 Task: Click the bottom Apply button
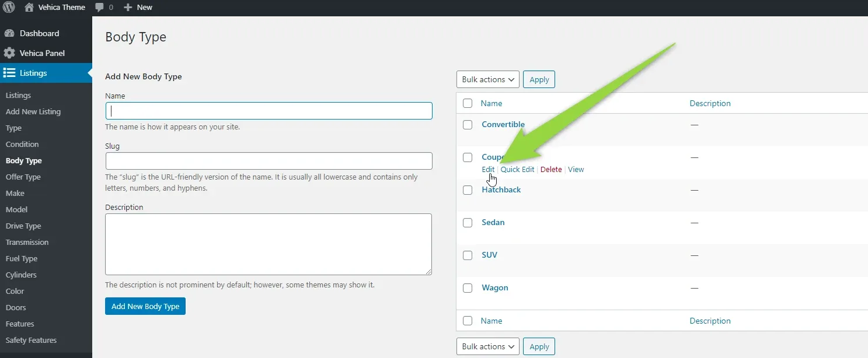(539, 346)
